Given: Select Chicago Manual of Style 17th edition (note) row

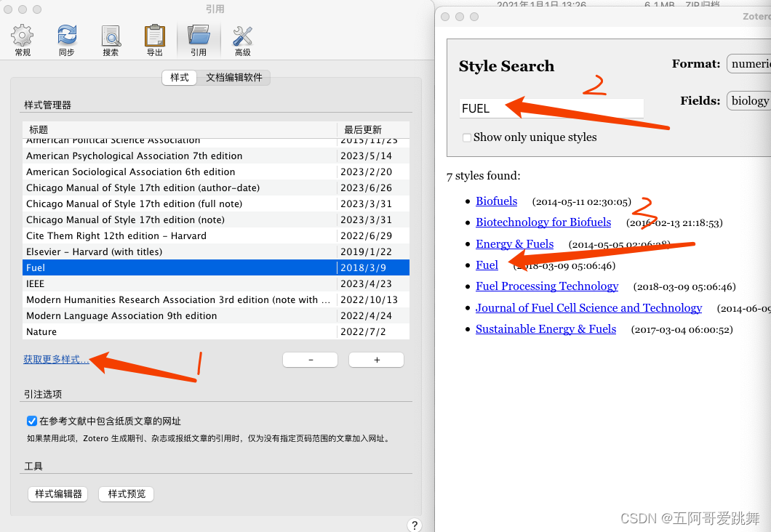Looking at the screenshot, I should click(x=216, y=219).
